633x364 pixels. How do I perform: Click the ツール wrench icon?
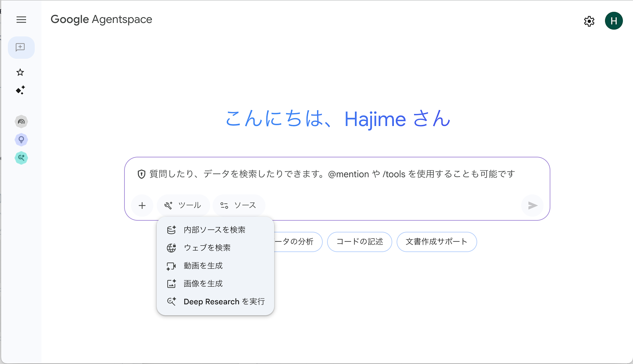168,206
